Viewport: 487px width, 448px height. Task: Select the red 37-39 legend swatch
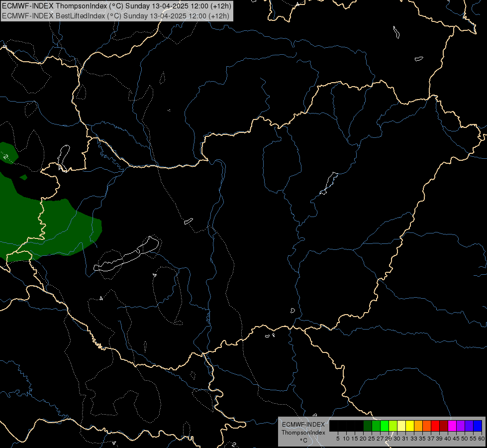[435, 426]
